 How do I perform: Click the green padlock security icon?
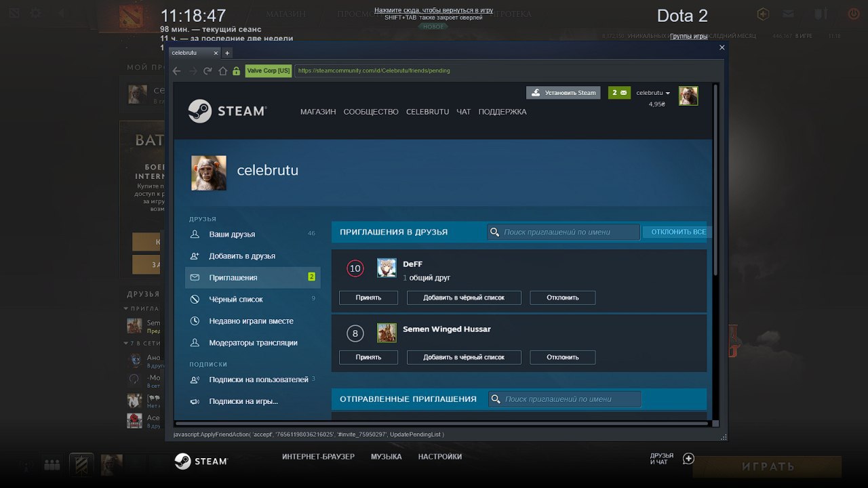pos(236,70)
